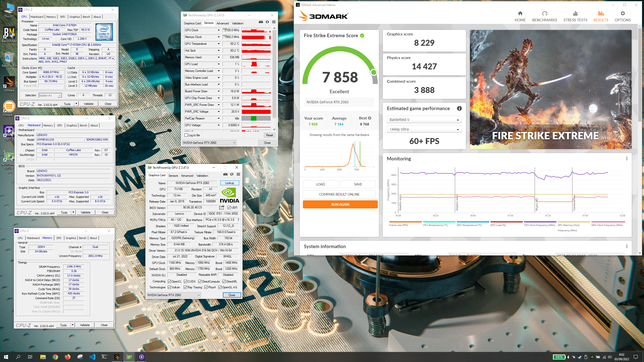Image resolution: width=644 pixels, height=362 pixels.
Task: Click Windows Start button on taskbar
Action: pyautogui.click(x=6, y=357)
